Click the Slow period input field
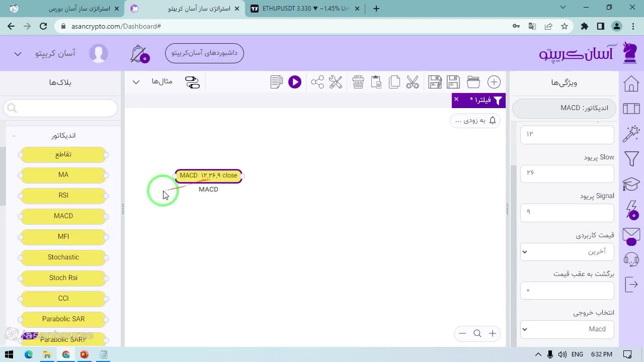Image resolution: width=644 pixels, height=362 pixels. [x=567, y=173]
